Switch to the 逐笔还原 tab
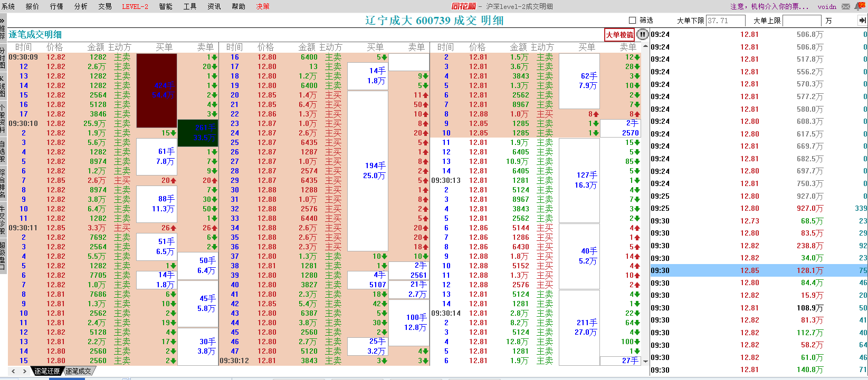This screenshot has width=868, height=380. tap(47, 371)
